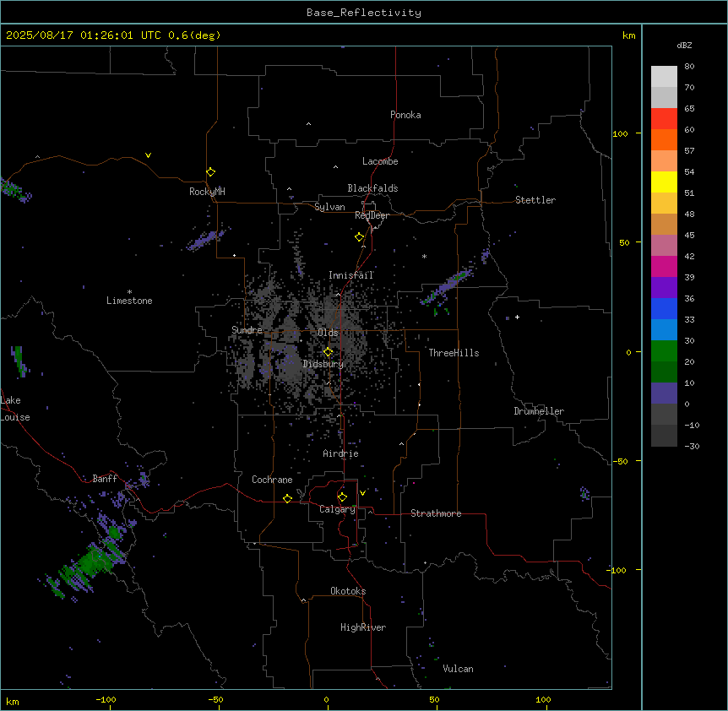
Task: Click the yellow 54 dBZ legend swatch
Action: click(664, 182)
